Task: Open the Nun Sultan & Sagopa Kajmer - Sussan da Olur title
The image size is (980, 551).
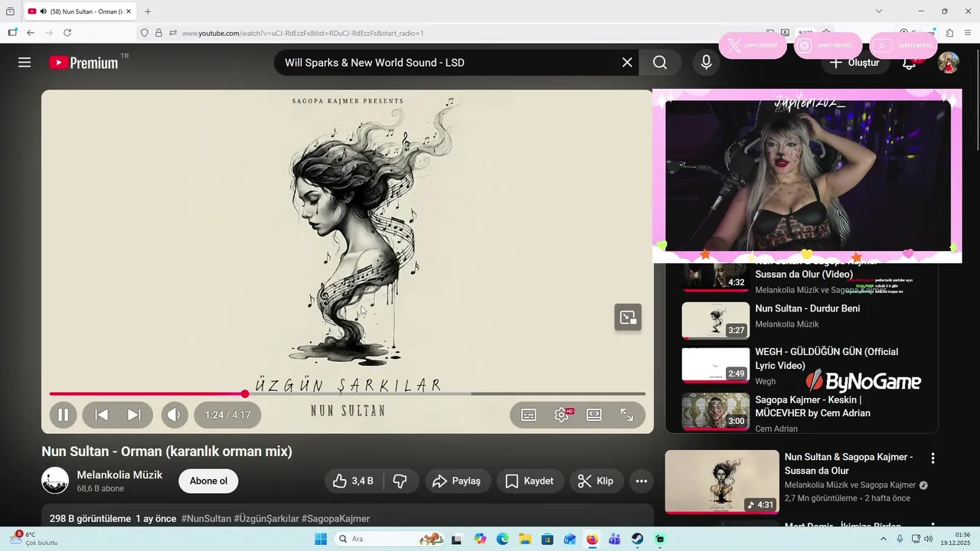Action: (x=848, y=464)
